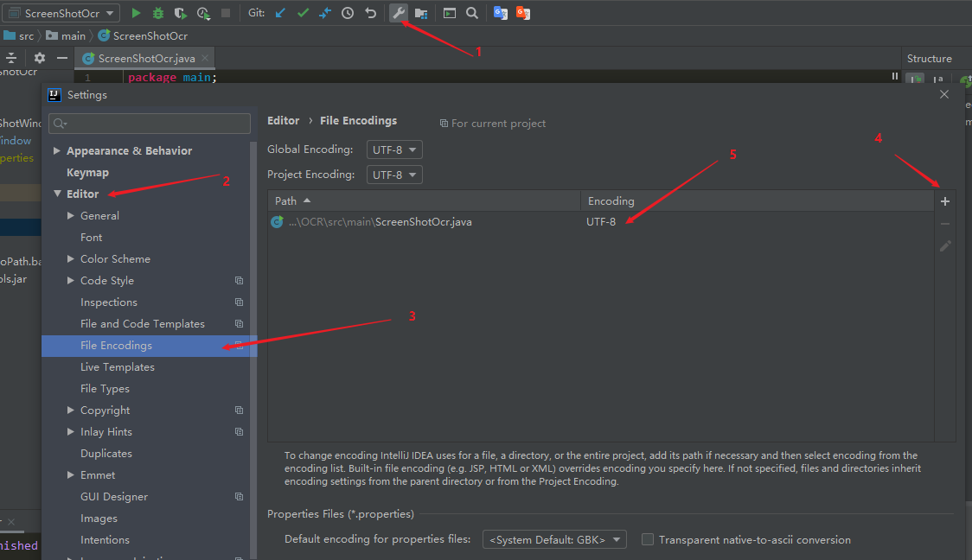Click the project-level icon beside Inspections
Viewport: 972px width, 560px height.
[x=239, y=302]
